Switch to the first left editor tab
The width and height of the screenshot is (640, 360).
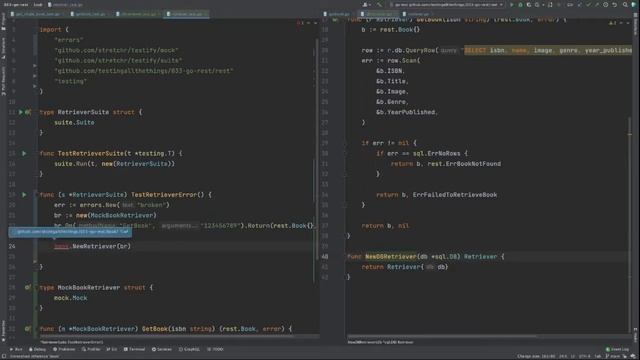coord(37,14)
